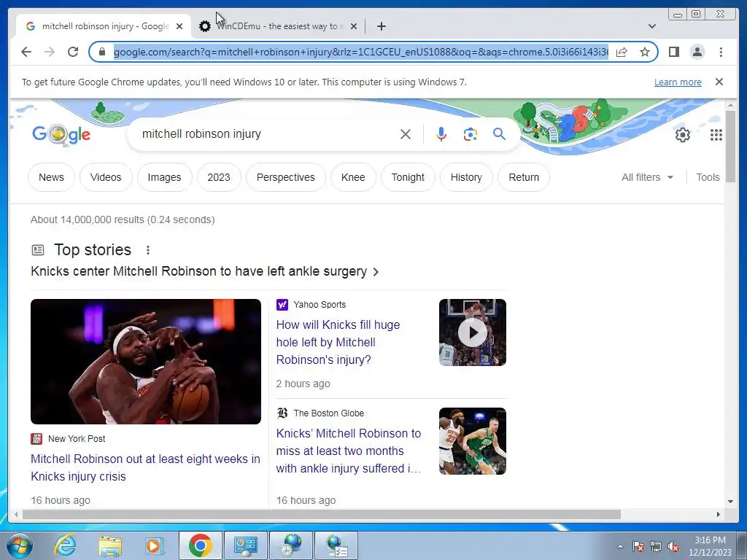Select the Knee filter chip

pos(353,177)
